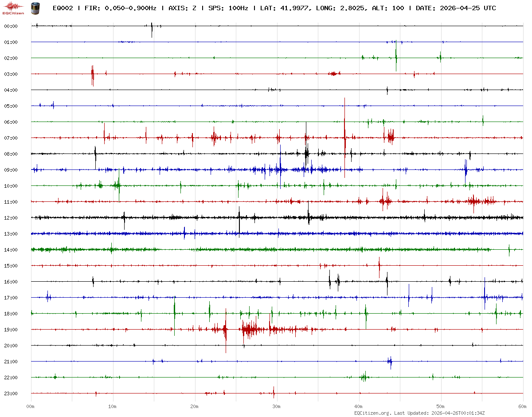Select the 23:00 hour row label
Viewport: 532px width, 417px height.
pyautogui.click(x=11, y=393)
